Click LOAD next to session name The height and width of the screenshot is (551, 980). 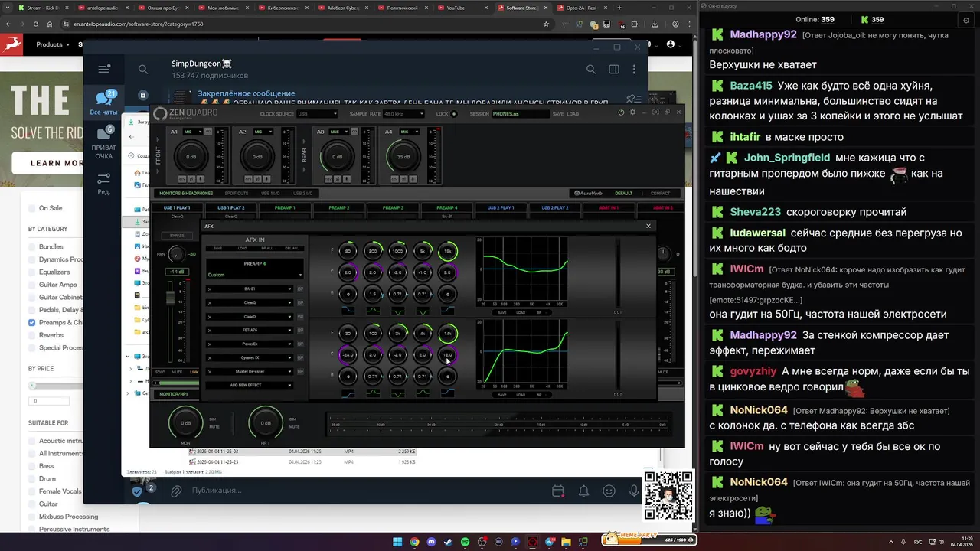(573, 114)
